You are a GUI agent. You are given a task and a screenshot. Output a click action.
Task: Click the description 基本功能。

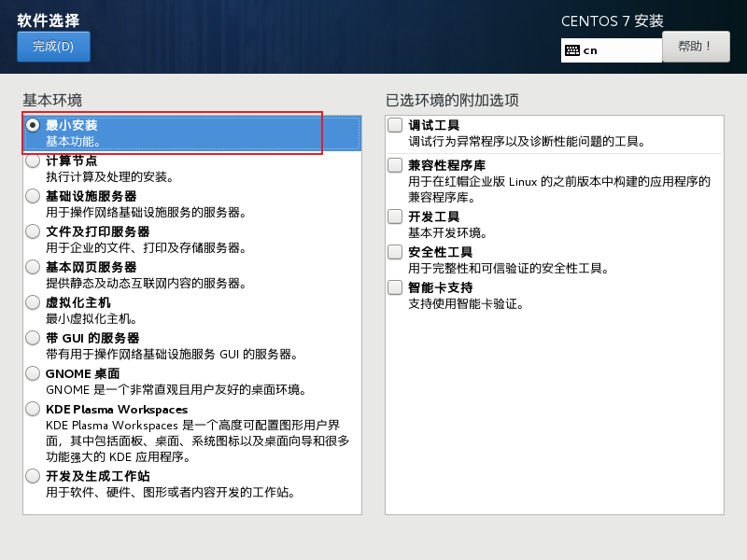[x=73, y=142]
